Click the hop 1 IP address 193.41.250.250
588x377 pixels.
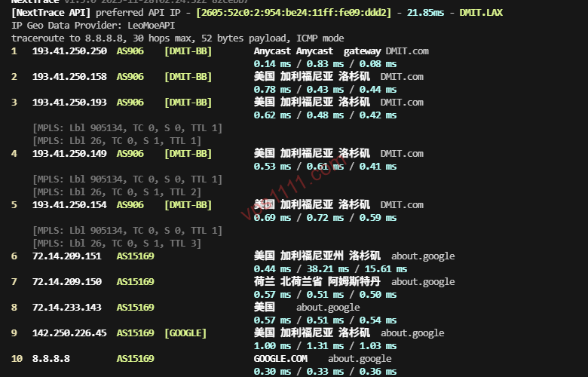point(70,51)
